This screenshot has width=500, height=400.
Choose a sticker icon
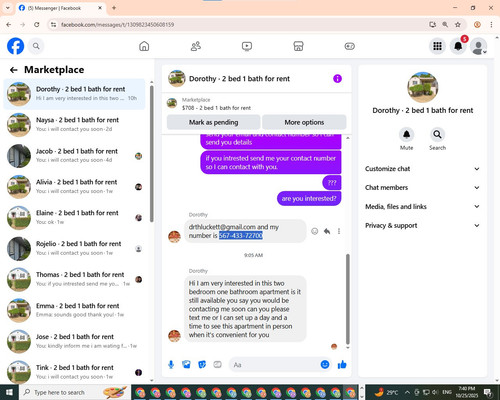(202, 365)
